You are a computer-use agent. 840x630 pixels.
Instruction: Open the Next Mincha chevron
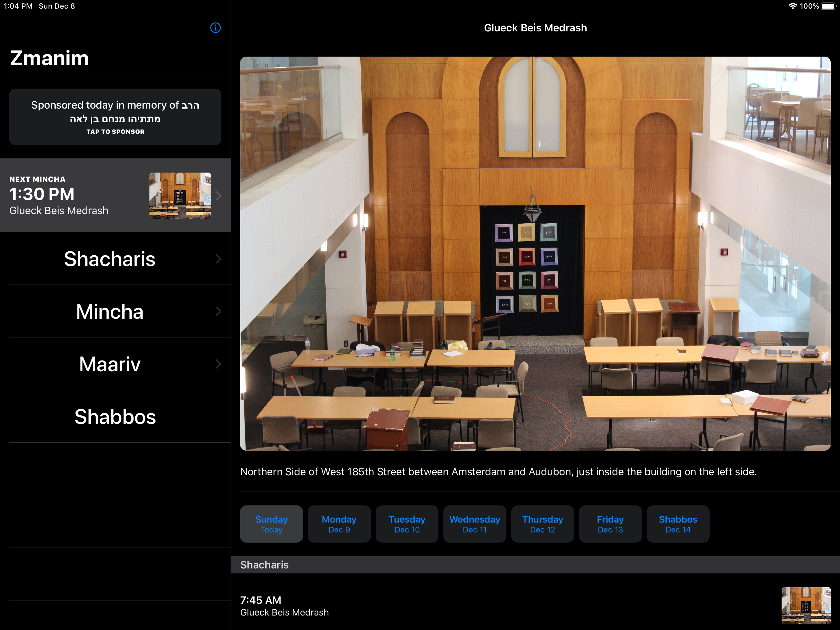[x=218, y=195]
